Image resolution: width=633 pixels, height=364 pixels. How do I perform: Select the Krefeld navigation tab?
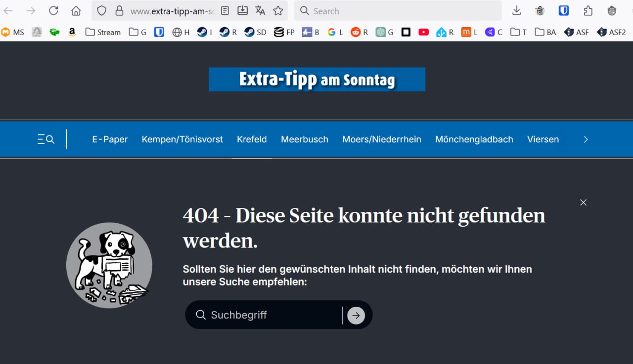click(252, 139)
